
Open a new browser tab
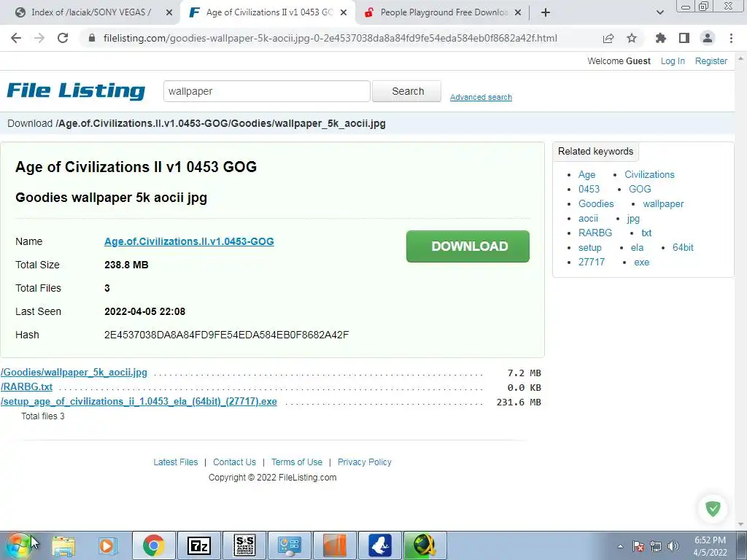546,12
